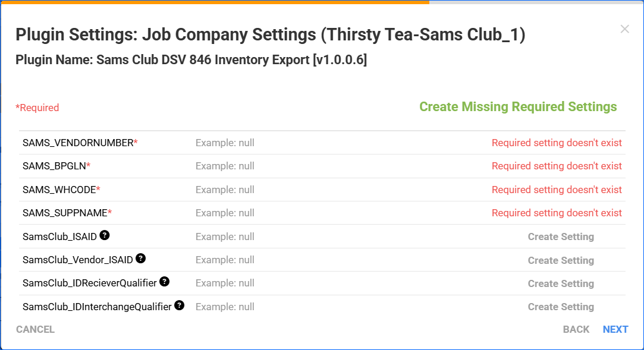Image resolution: width=644 pixels, height=350 pixels.
Task: Create Setting for SamsClub_Vendor_ISAID
Action: [561, 260]
